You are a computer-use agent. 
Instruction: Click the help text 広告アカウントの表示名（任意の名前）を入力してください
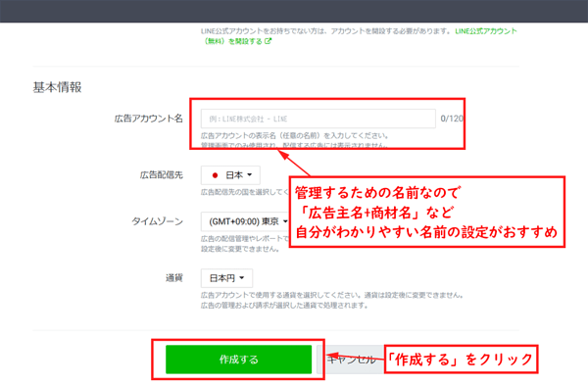[x=295, y=135]
